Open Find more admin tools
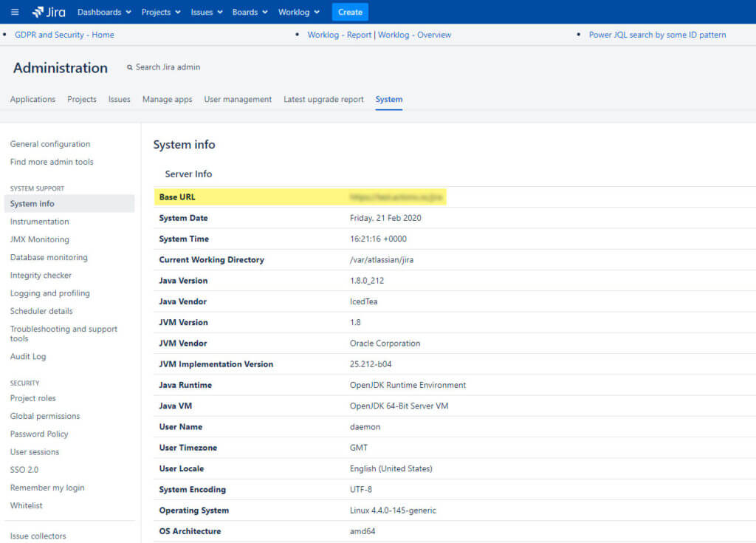The width and height of the screenshot is (756, 543). (52, 162)
